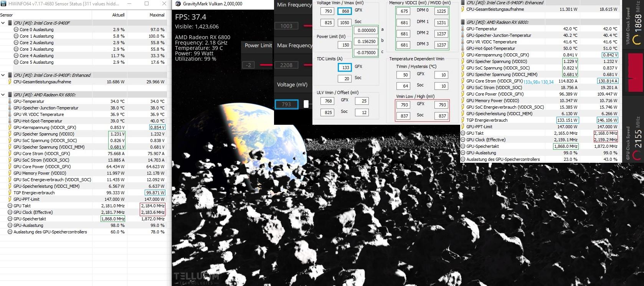Click clock icon of GPU Takt 2,165.0 MHz row
The image size is (644, 286).
pos(463,133)
